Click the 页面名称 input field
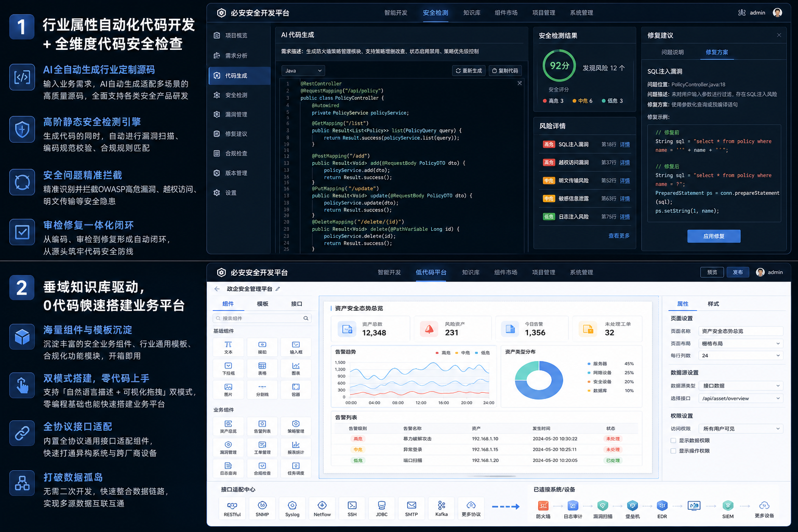The height and width of the screenshot is (532, 798). click(741, 331)
